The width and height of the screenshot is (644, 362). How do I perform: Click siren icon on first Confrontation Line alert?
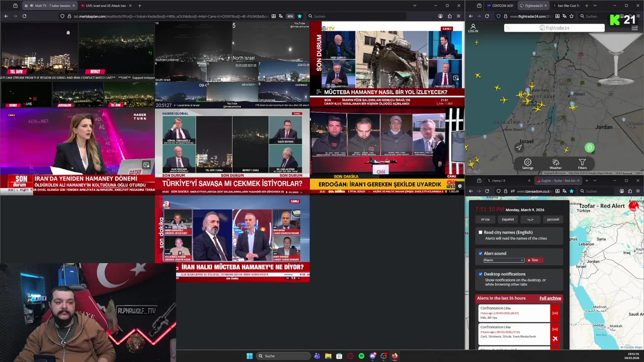point(555,313)
